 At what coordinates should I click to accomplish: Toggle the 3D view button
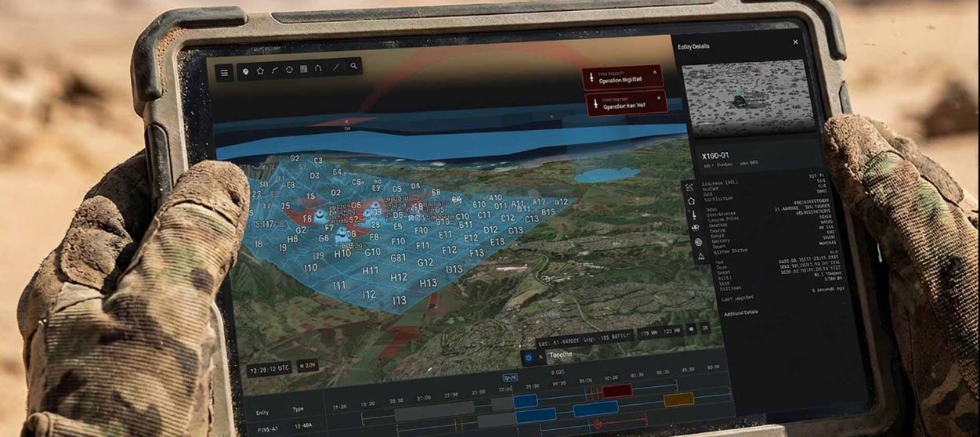705,328
